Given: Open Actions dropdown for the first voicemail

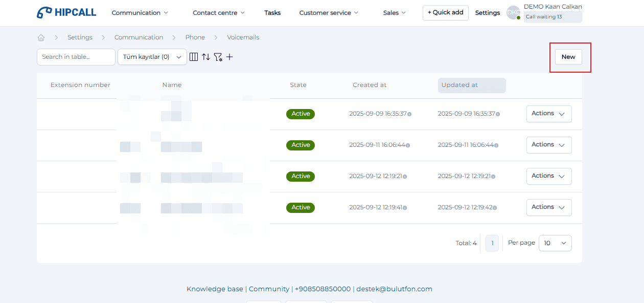Looking at the screenshot, I should 548,114.
